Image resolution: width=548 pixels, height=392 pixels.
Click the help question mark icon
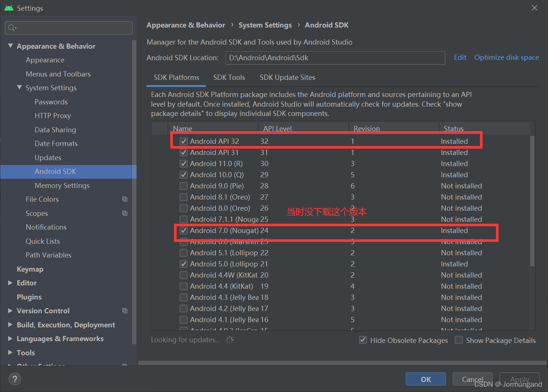click(x=15, y=379)
